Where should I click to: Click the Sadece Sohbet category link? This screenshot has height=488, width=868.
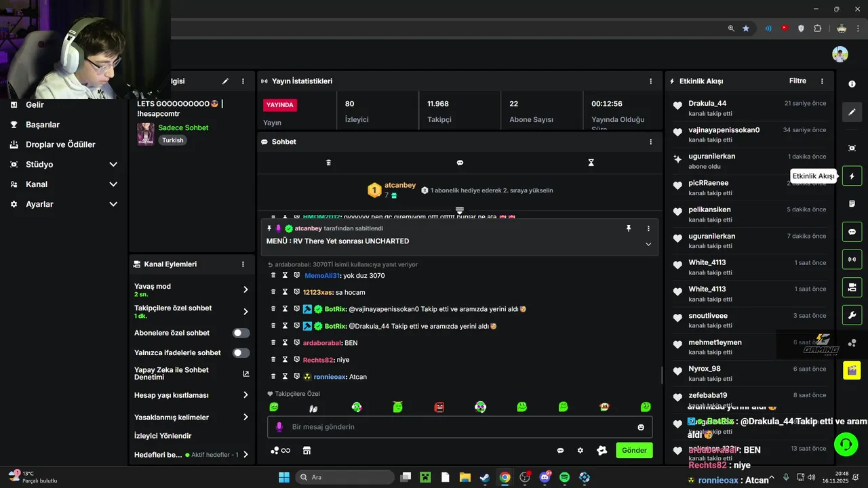point(183,127)
